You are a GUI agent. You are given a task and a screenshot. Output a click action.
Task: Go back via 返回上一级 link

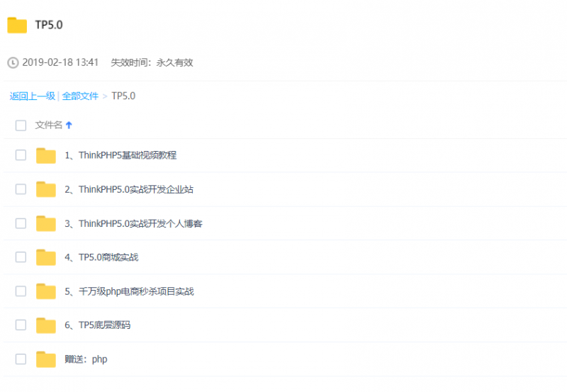tap(32, 96)
